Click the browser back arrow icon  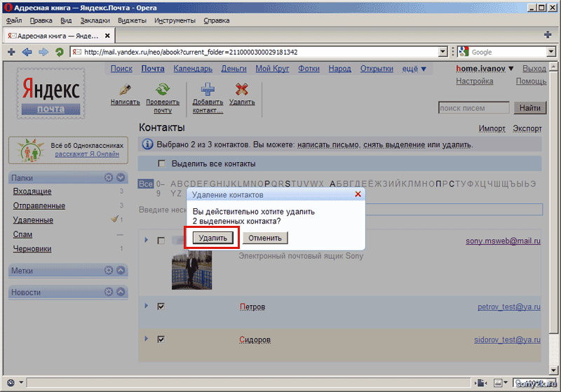tap(27, 52)
